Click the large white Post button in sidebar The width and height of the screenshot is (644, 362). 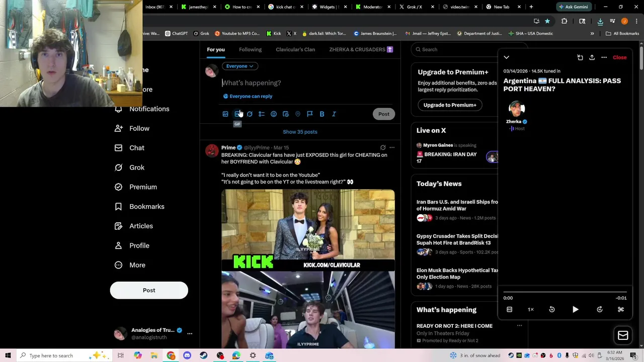point(149,290)
